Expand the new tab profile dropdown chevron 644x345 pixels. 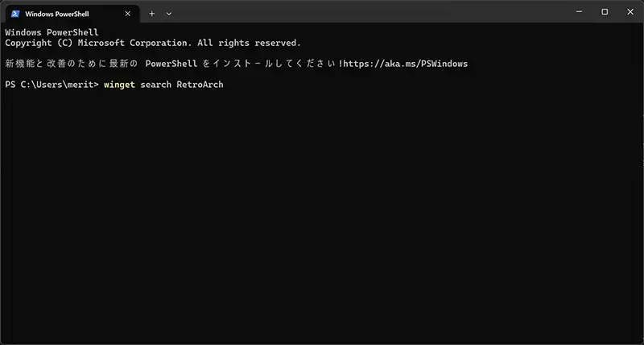[169, 14]
